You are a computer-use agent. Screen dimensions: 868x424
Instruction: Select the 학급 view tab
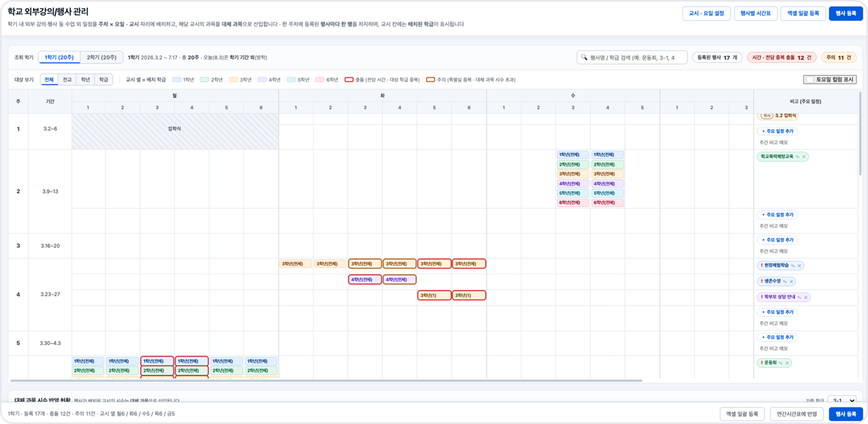point(104,80)
